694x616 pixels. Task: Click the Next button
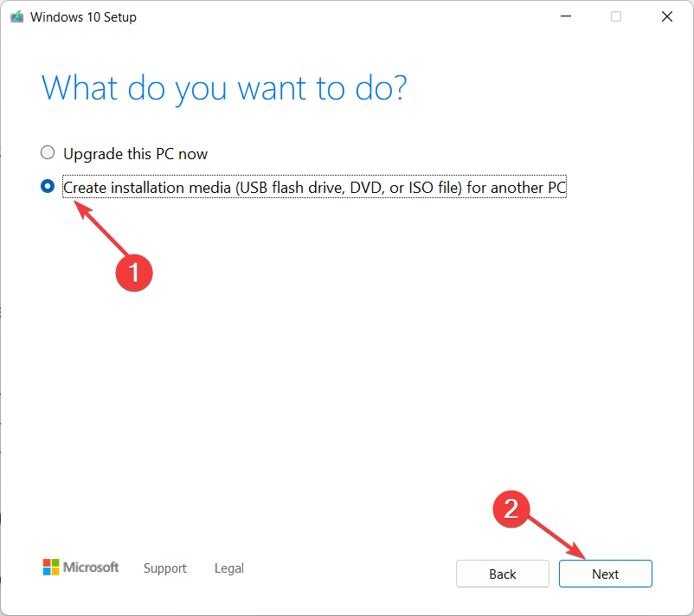click(605, 574)
